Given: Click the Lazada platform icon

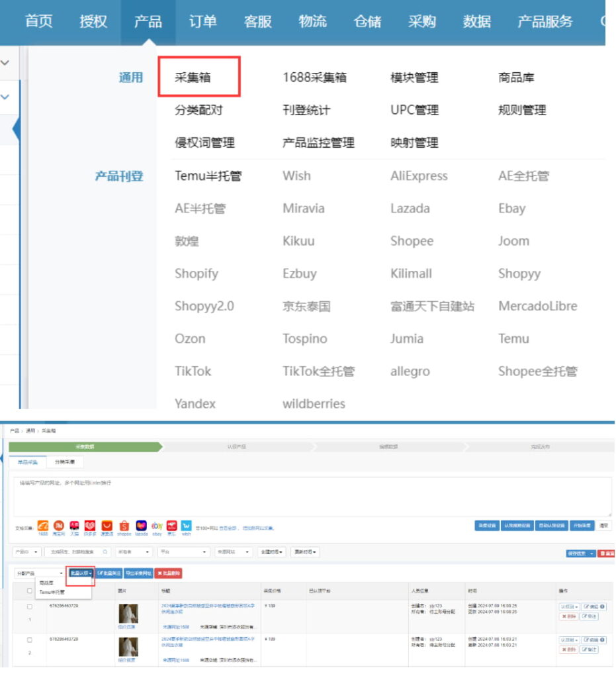Looking at the screenshot, I should click(x=141, y=525).
